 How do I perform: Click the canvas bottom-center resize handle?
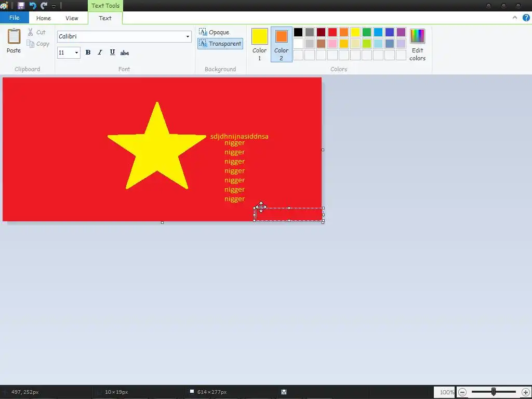coord(162,222)
